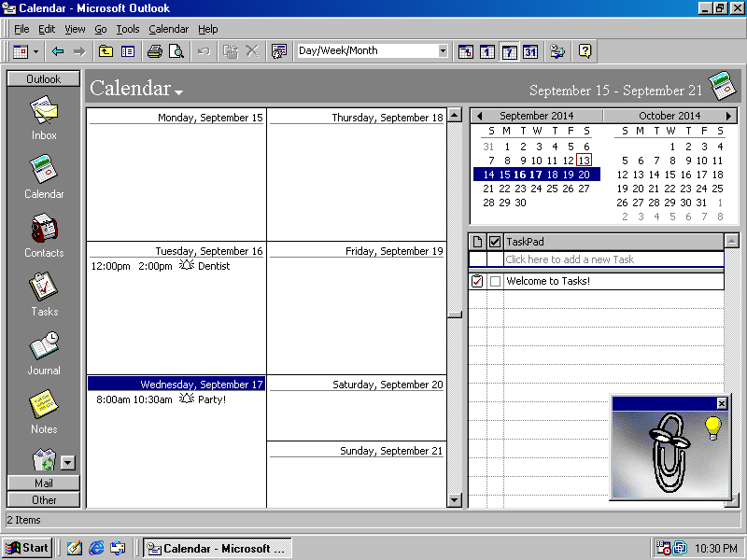This screenshot has width=747, height=560.
Task: Select the Outlook group button
Action: pos(43,79)
